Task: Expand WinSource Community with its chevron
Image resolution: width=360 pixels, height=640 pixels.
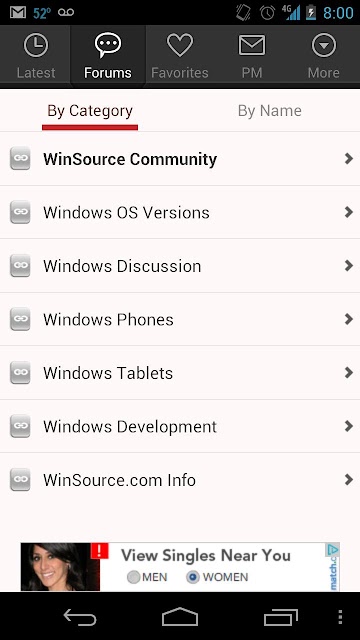Action: click(349, 158)
